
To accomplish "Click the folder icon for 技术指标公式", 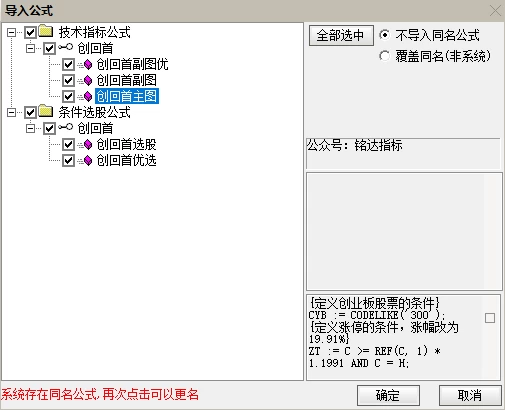I will pos(46,31).
